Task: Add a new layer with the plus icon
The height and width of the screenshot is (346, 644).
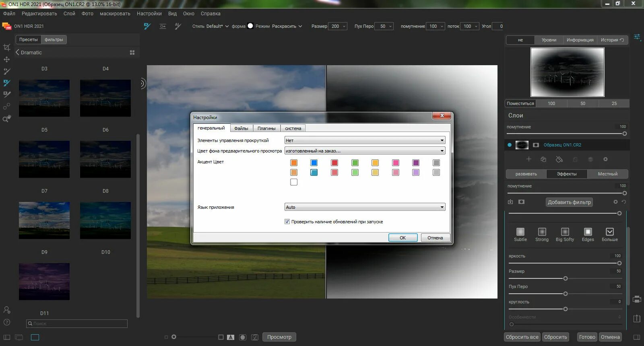Action: tap(529, 159)
